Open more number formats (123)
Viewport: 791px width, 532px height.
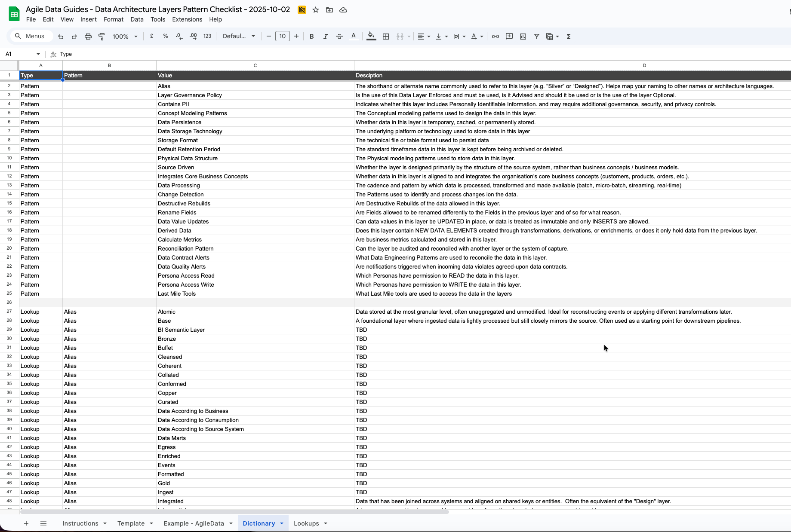coord(207,37)
